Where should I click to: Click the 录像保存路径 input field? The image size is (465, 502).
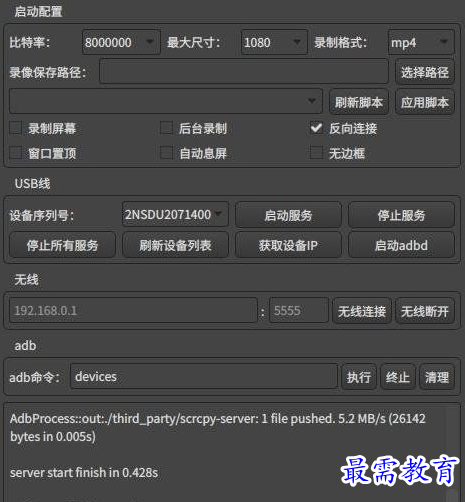coord(244,72)
